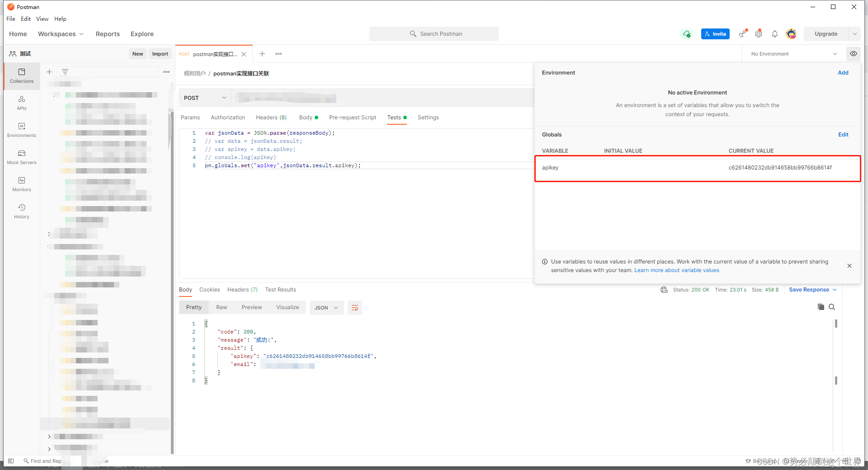The width and height of the screenshot is (868, 470).
Task: Open collections more-options ellipsis menu
Action: coord(166,72)
